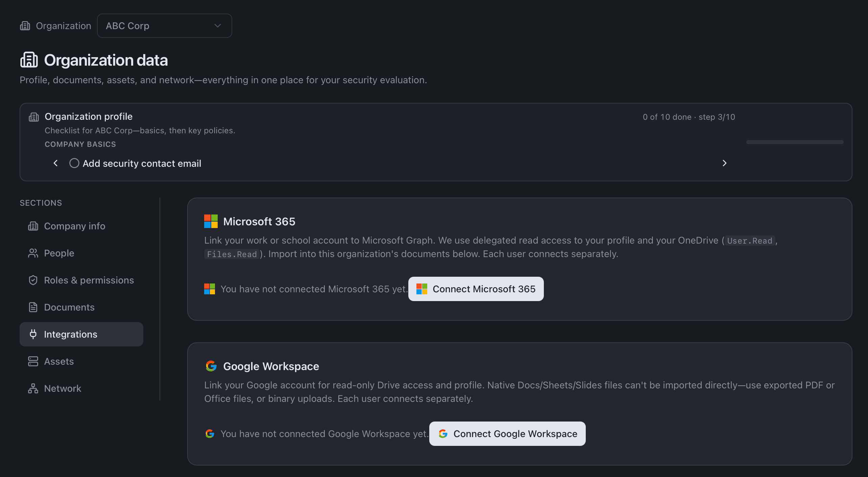Switch to the Documents section
Screen dimensions: 868x477
(x=69, y=307)
